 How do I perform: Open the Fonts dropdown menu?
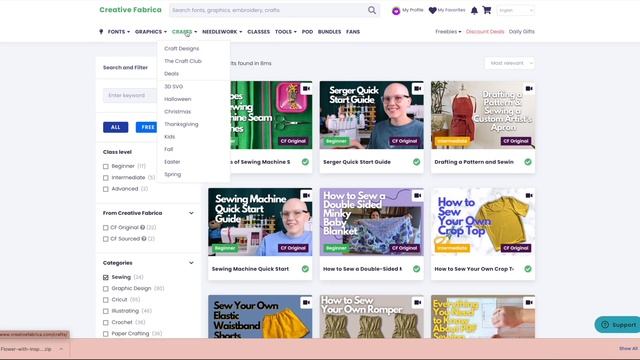[119, 32]
